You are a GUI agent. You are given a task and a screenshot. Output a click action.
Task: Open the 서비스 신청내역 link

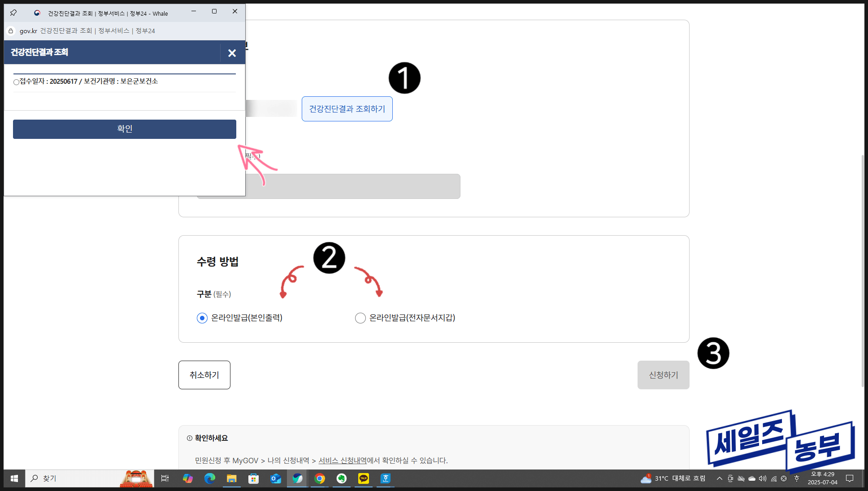click(x=343, y=461)
